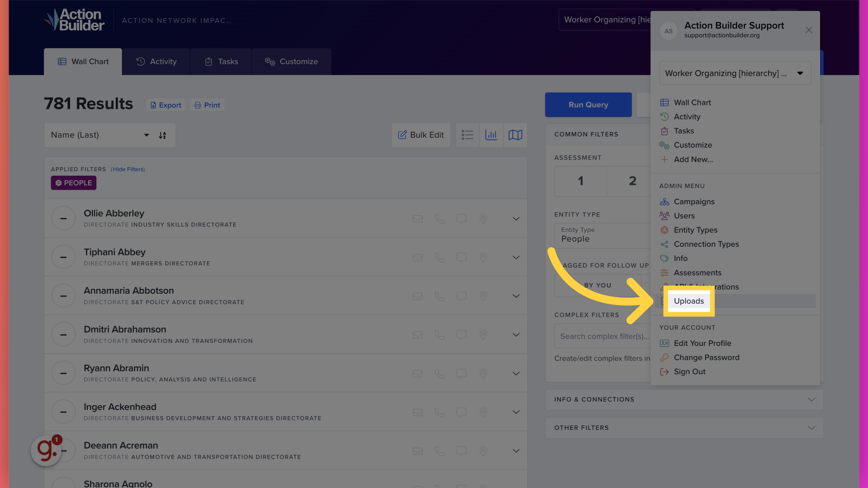Open Campaigns from the Admin Menu
Viewport: 868px width, 488px height.
[694, 202]
